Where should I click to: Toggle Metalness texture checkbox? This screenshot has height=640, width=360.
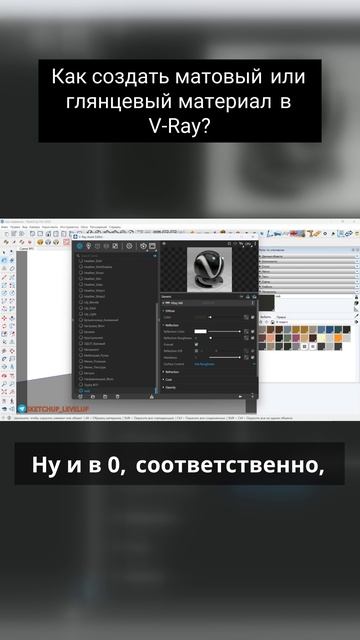253,358
